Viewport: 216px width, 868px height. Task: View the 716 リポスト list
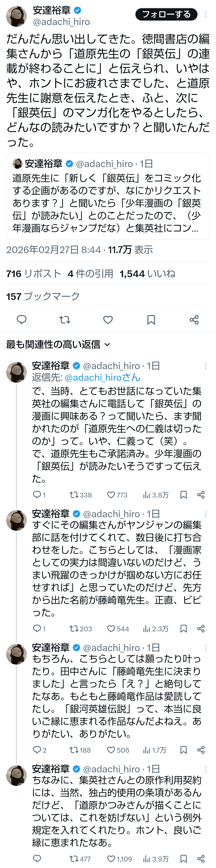(34, 274)
